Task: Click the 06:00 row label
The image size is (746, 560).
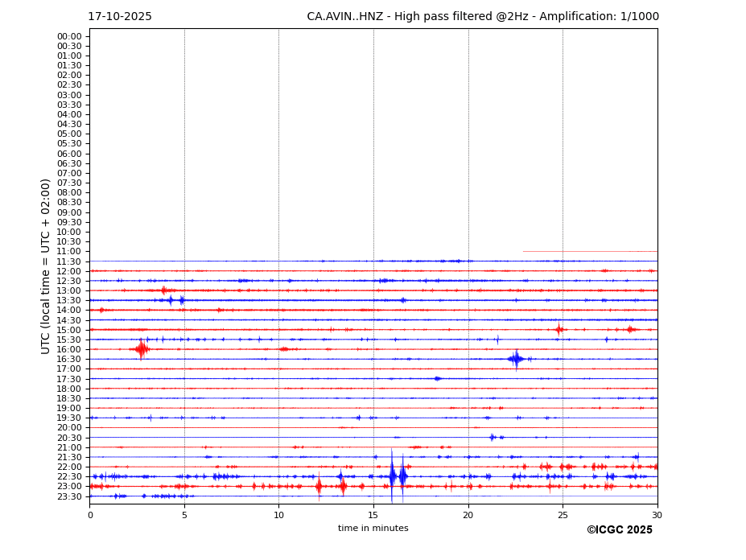Action: click(x=69, y=154)
